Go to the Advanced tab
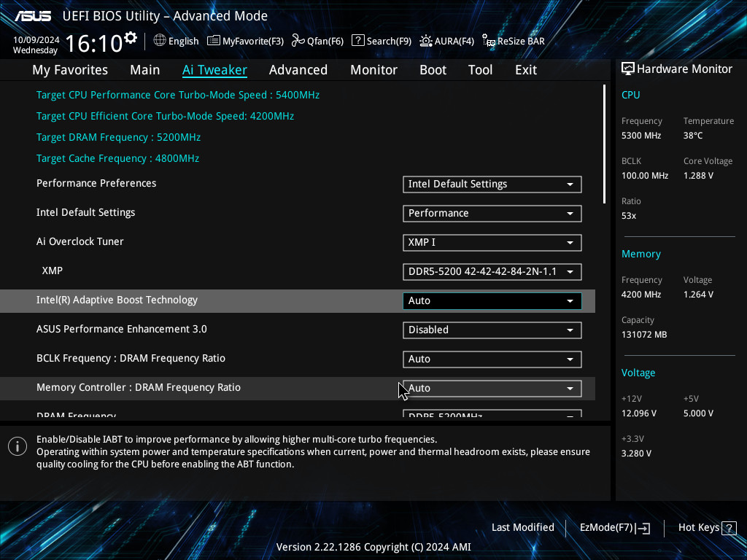This screenshot has width=747, height=560. 298,70
